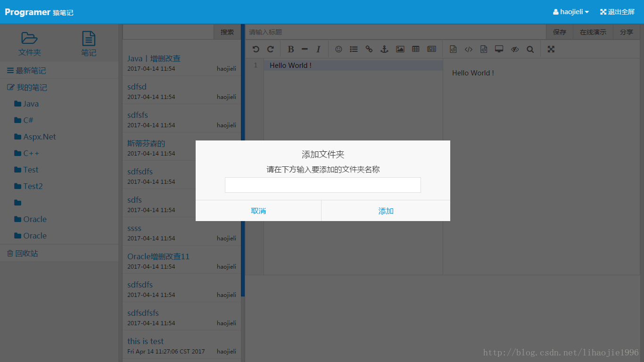
Task: Insert a hyperlink with the chain icon
Action: pyautogui.click(x=369, y=49)
